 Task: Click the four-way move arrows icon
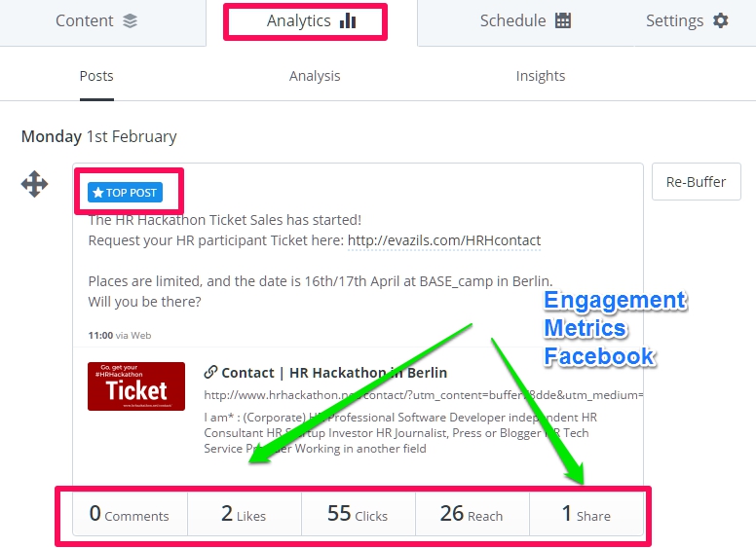click(x=35, y=184)
